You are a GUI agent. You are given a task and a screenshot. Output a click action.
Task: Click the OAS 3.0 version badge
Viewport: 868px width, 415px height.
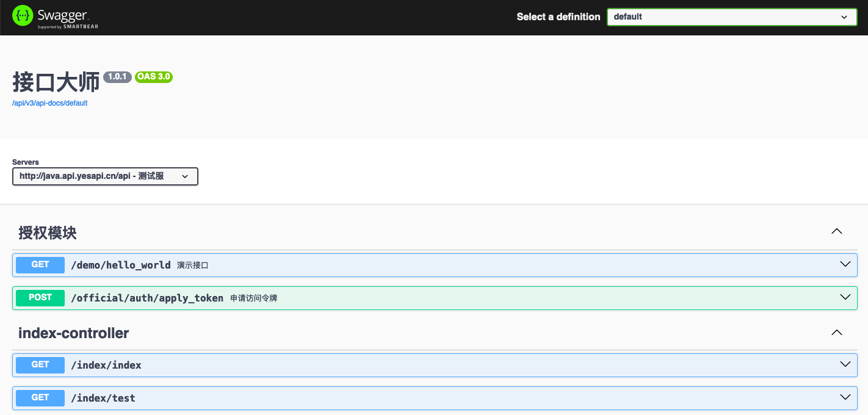pos(154,77)
